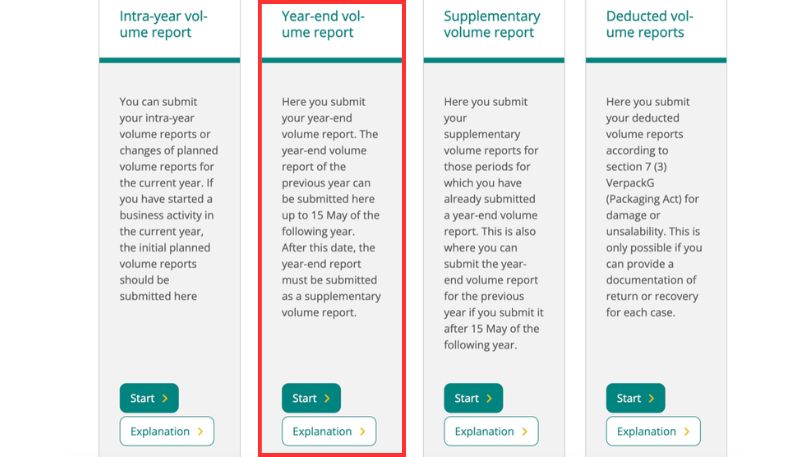Show Explanation for Deducted volume reports
The width and height of the screenshot is (812, 457).
point(652,432)
